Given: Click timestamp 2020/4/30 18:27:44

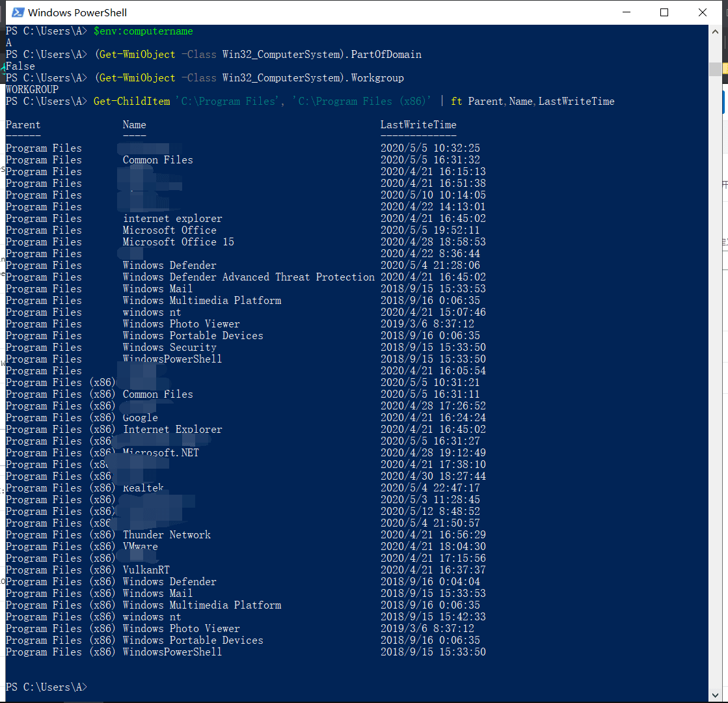Looking at the screenshot, I should click(433, 476).
